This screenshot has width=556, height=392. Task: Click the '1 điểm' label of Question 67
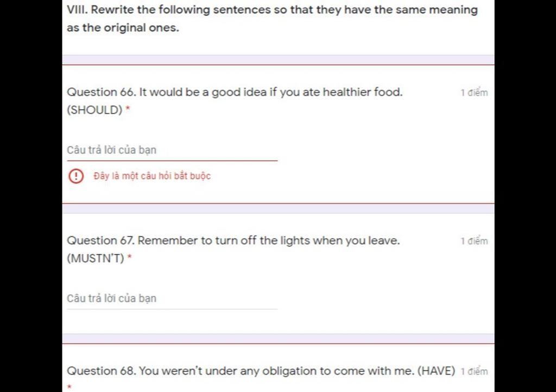(x=474, y=241)
